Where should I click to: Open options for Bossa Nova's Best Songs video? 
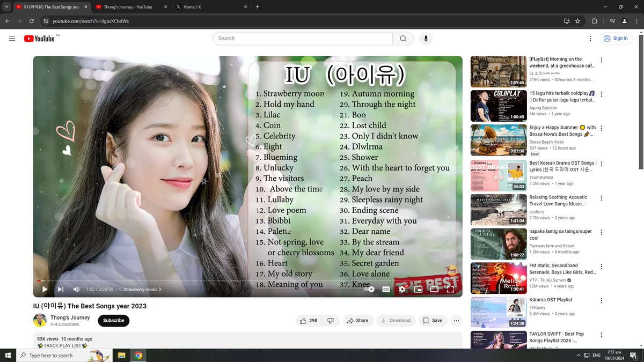pos(601,129)
